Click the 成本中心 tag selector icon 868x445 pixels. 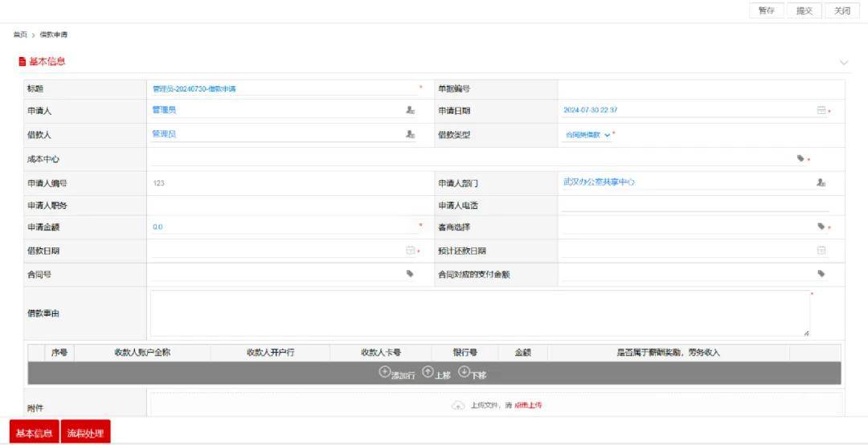pos(800,159)
